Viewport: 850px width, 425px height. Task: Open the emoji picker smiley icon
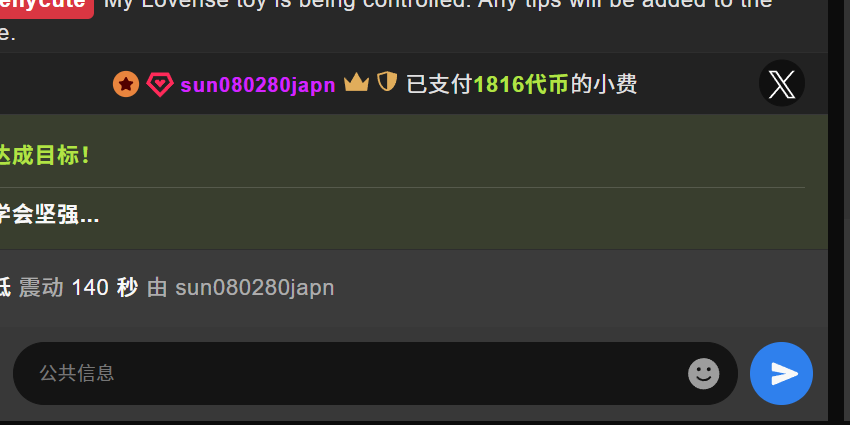[x=704, y=374]
